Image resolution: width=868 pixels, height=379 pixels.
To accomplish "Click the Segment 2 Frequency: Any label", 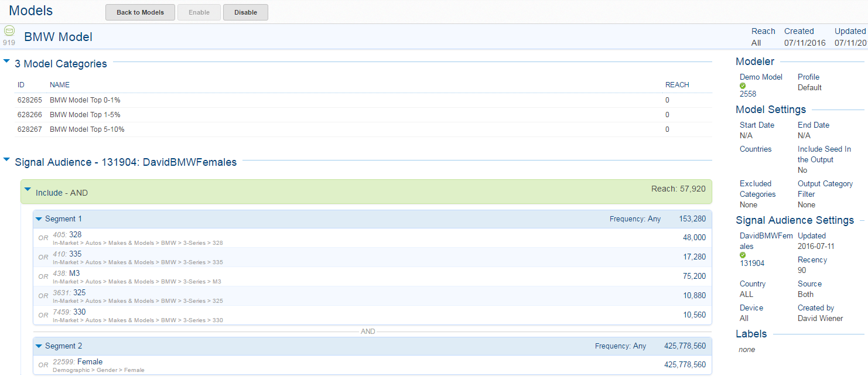I will (x=620, y=346).
